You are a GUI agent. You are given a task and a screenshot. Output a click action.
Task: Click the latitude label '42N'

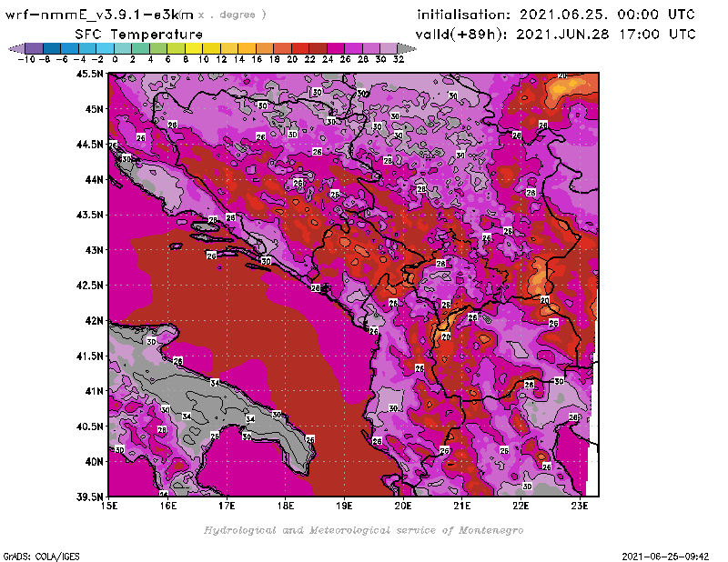coord(94,321)
